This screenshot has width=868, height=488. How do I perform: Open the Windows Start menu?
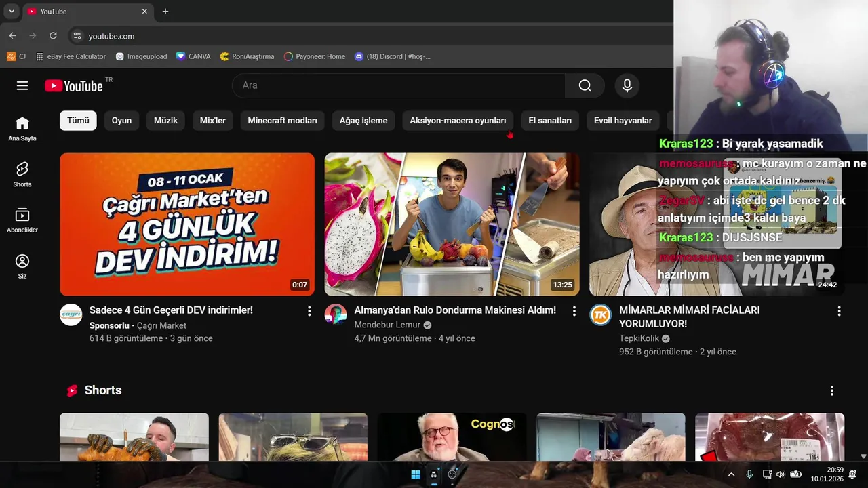click(x=416, y=474)
